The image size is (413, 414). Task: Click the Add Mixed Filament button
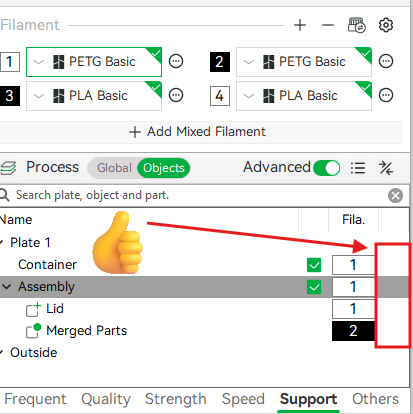(x=198, y=132)
